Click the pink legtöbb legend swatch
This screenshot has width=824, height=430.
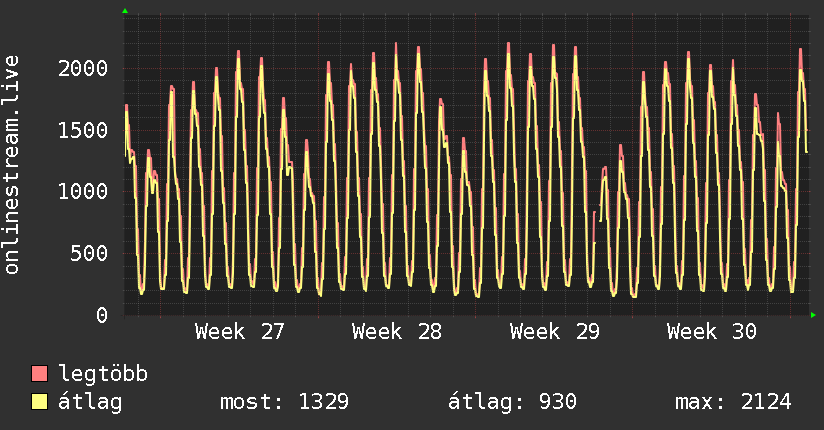39,374
